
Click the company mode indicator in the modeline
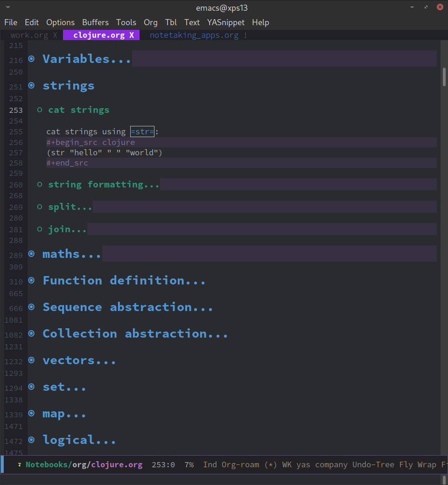(x=331, y=464)
